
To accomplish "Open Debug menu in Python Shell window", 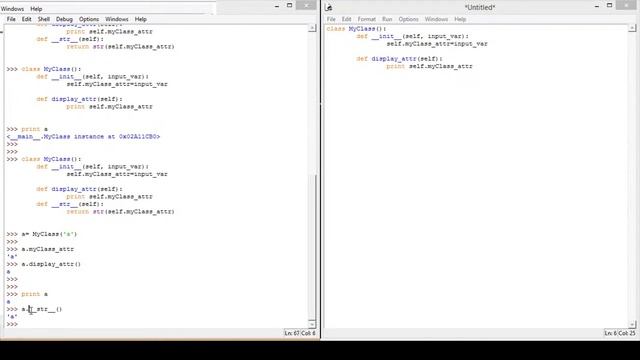I will pos(64,19).
